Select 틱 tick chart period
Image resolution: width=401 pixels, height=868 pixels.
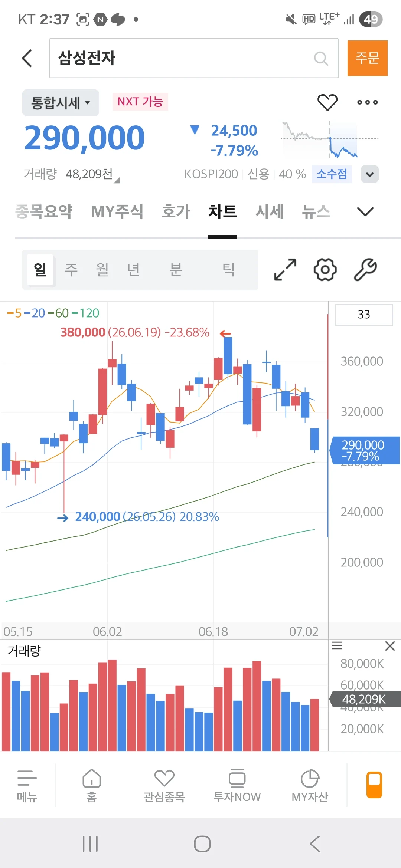(229, 269)
